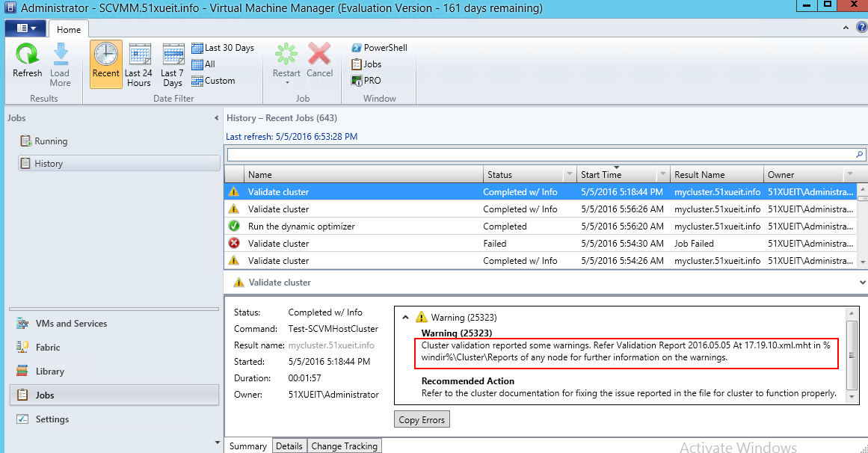Collapse the Warning (25323) section
This screenshot has height=453, width=868.
tap(405, 317)
